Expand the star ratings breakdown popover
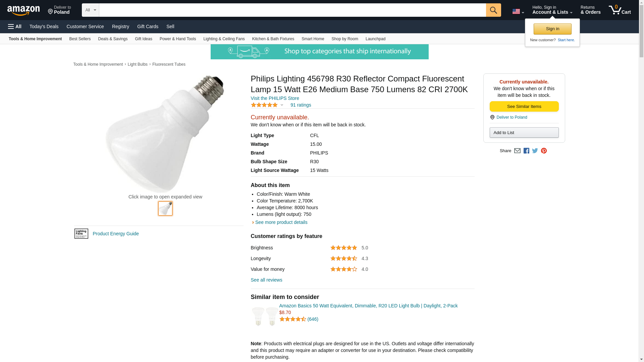Image resolution: width=644 pixels, height=362 pixels. (267, 105)
